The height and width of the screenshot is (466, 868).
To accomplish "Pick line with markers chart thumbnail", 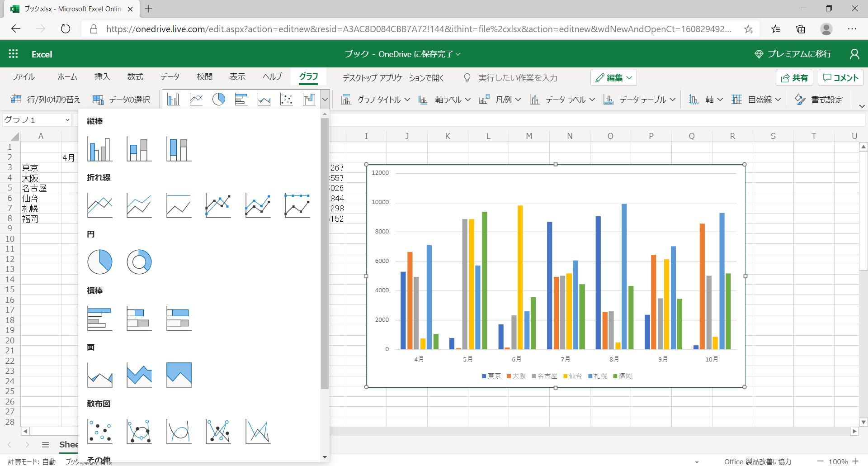I will click(x=218, y=205).
